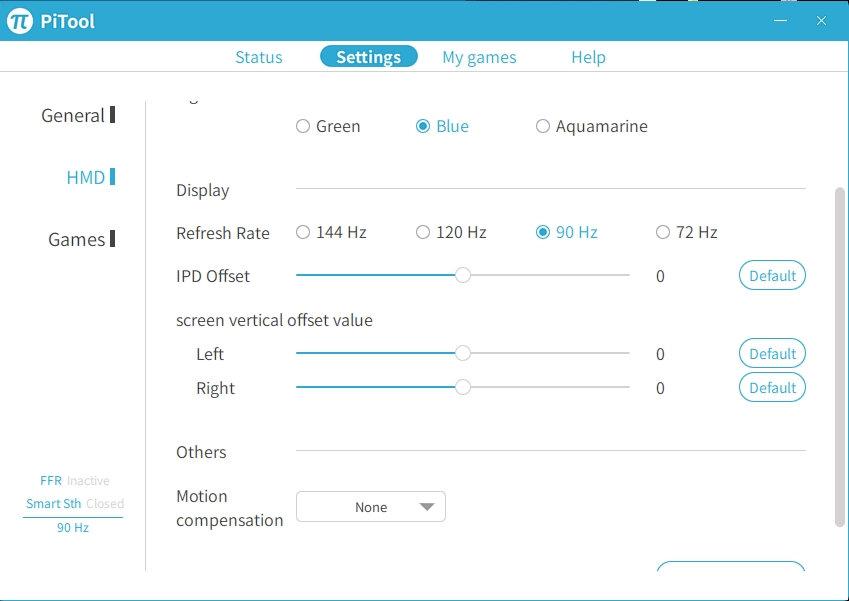Pick the Aquamarine color option

point(543,127)
